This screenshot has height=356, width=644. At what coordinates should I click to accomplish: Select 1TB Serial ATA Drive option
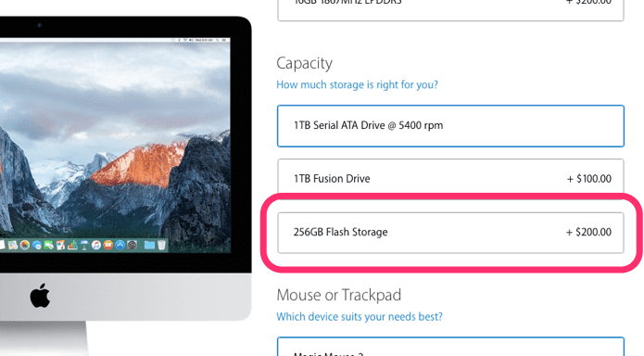pos(450,126)
